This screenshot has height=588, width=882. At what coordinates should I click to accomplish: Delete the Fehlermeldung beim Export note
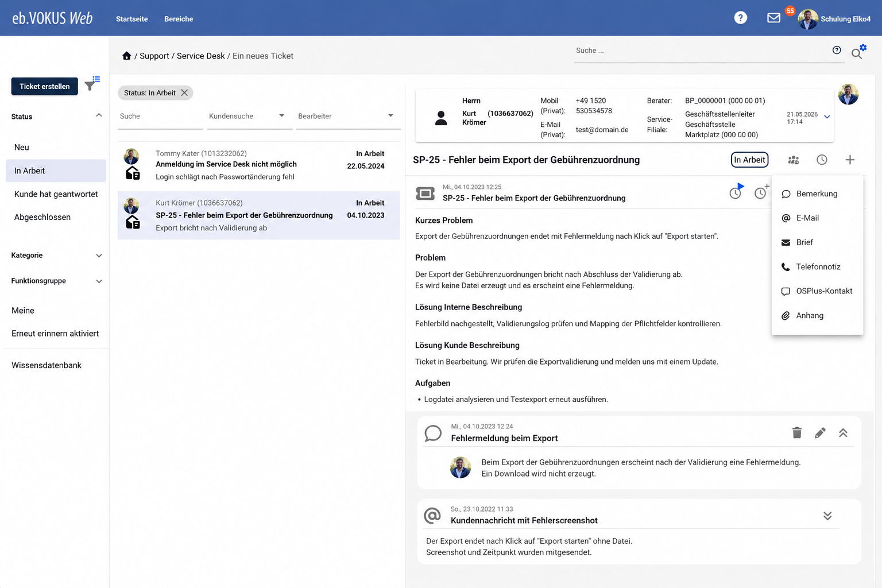[x=796, y=432]
